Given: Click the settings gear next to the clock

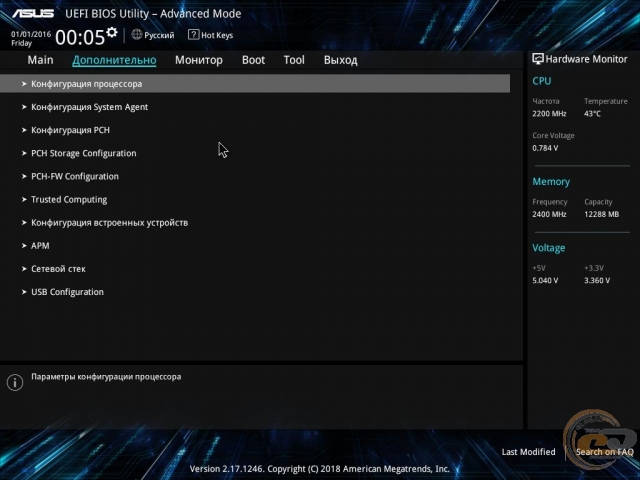Looking at the screenshot, I should pos(112,32).
